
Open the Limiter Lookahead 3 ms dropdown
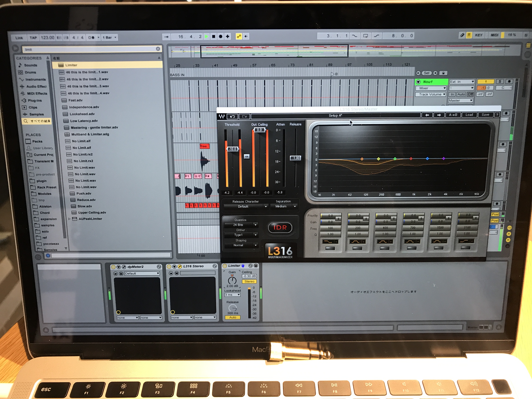232,295
